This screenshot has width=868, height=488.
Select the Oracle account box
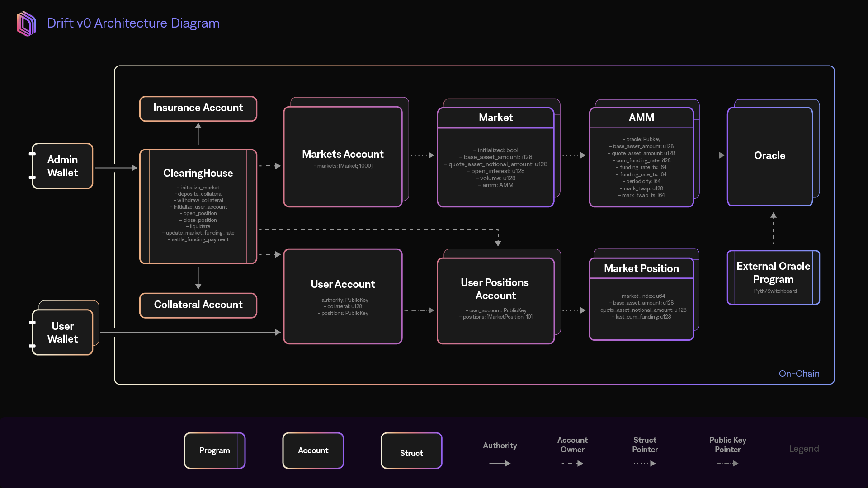tap(769, 156)
